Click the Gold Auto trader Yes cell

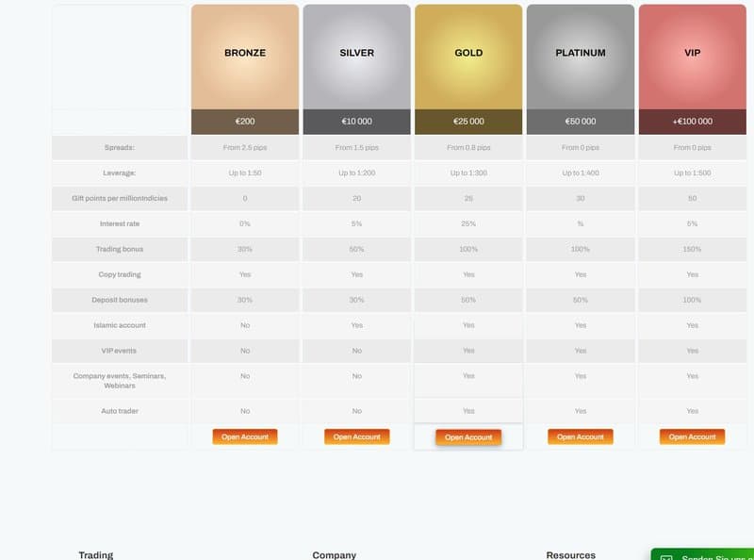tap(468, 411)
